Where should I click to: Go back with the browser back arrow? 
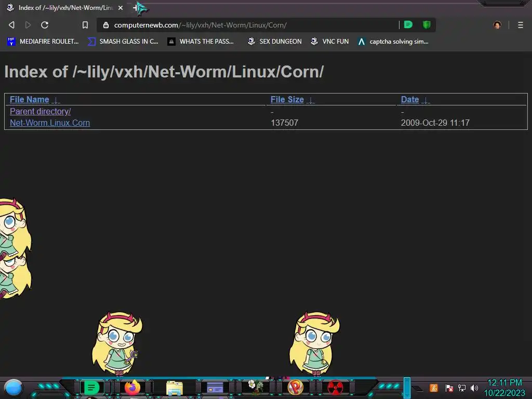coord(11,25)
